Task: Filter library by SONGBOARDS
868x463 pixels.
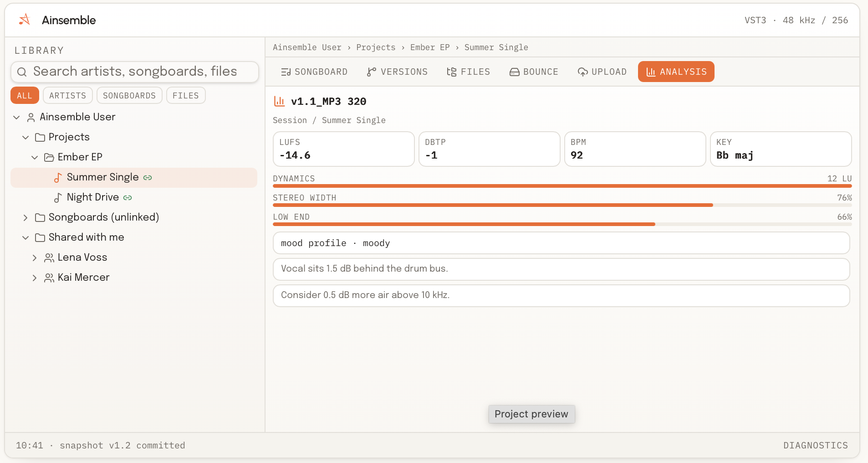Action: tap(129, 95)
